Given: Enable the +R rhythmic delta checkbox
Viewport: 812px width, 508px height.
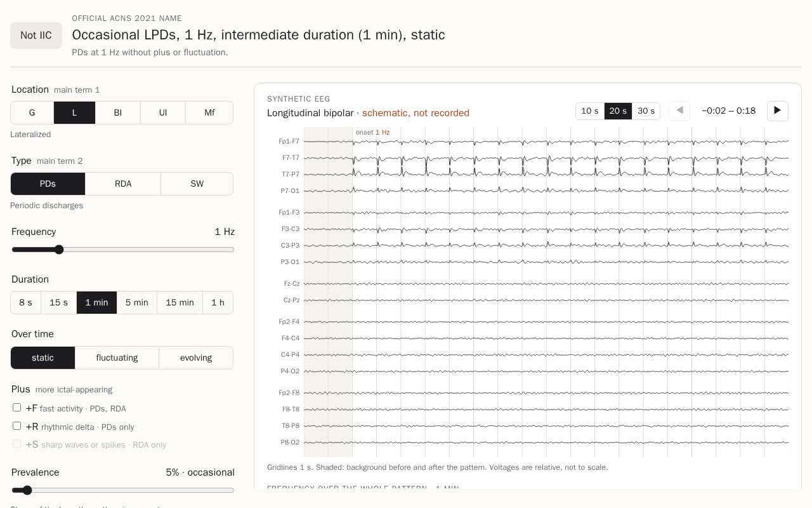Looking at the screenshot, I should 16,426.
